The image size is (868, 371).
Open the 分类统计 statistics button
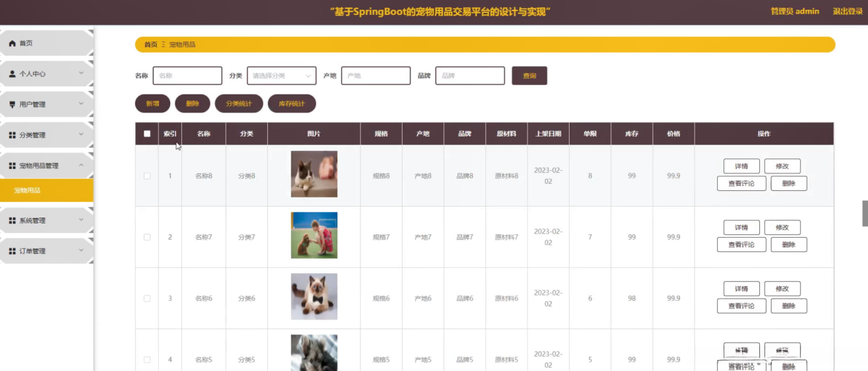pyautogui.click(x=239, y=104)
